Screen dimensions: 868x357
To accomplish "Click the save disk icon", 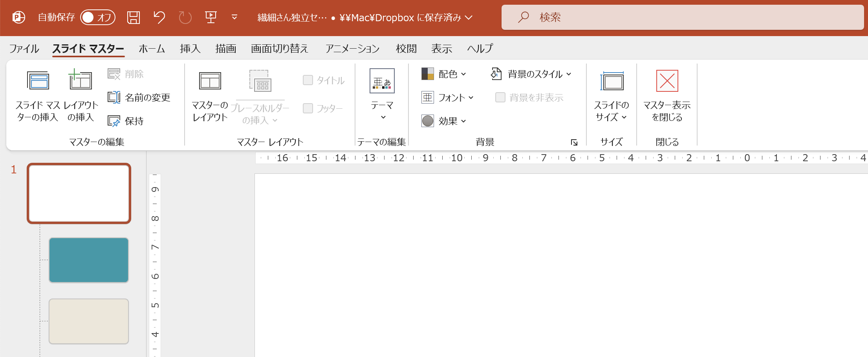I will click(x=134, y=17).
